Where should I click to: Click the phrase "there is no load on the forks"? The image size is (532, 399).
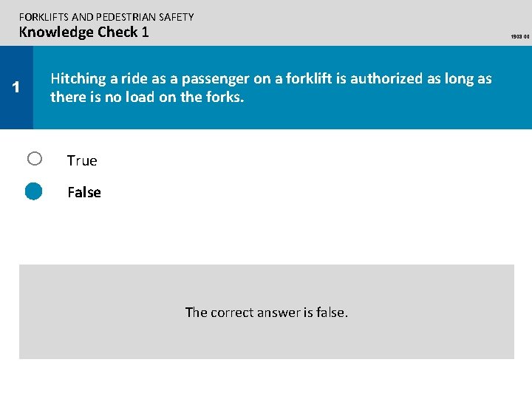tap(146, 97)
